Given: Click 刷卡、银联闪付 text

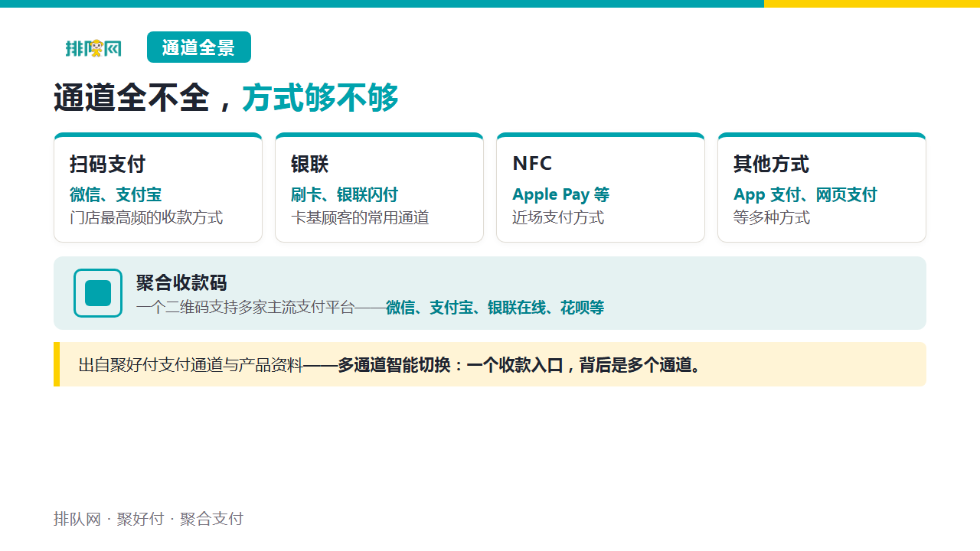Looking at the screenshot, I should [x=345, y=194].
